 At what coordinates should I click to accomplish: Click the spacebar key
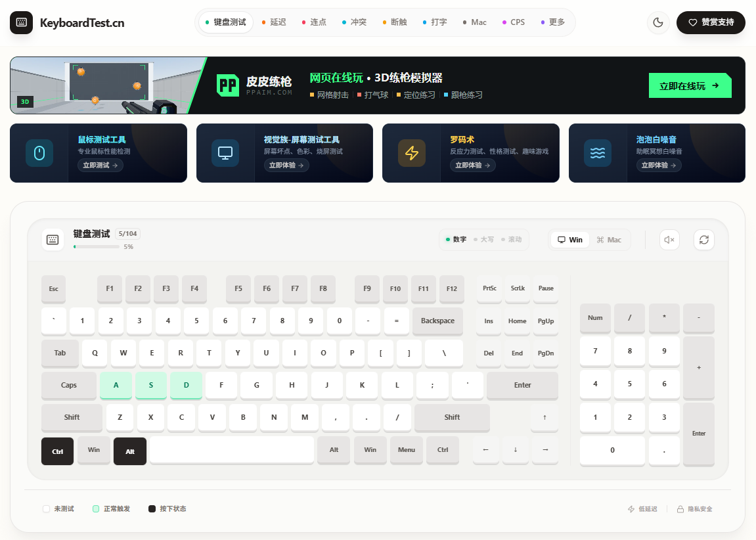tap(232, 450)
